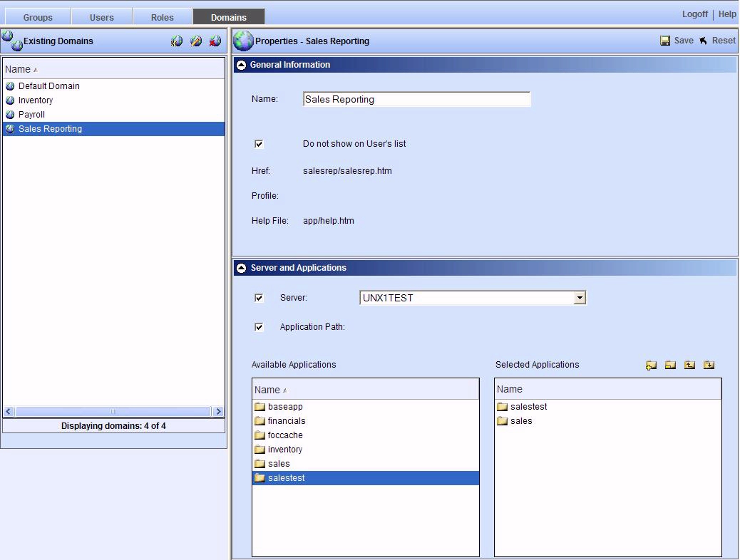Move selected application up with folder arrow icon
This screenshot has width=740, height=560.
pyautogui.click(x=690, y=365)
